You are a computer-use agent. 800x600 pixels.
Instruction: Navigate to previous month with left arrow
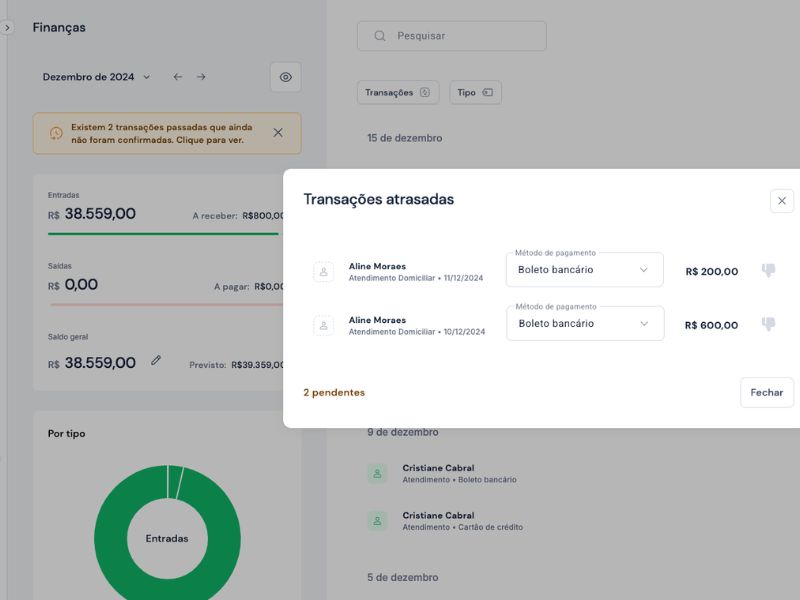[177, 76]
